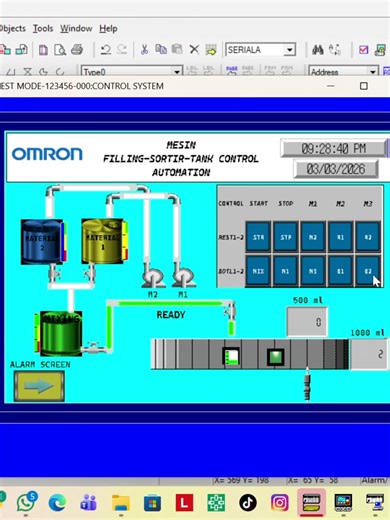Open the Help menu
Viewport: 390px width, 520px height.
click(x=108, y=28)
